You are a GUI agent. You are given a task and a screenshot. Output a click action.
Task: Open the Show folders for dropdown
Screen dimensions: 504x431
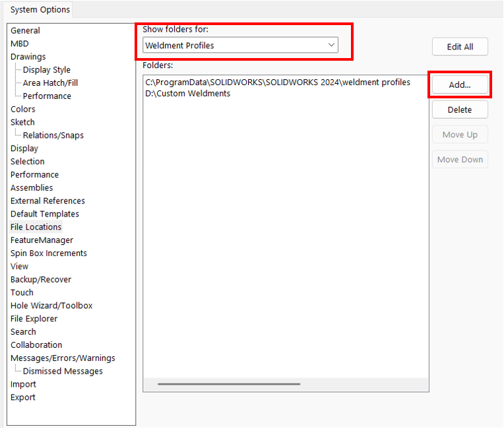(x=240, y=46)
